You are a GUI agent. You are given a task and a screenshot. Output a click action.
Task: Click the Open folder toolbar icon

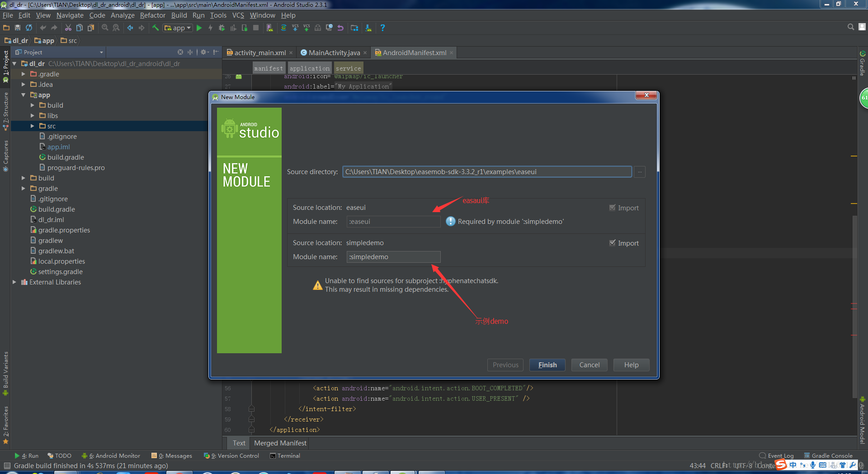[6, 28]
